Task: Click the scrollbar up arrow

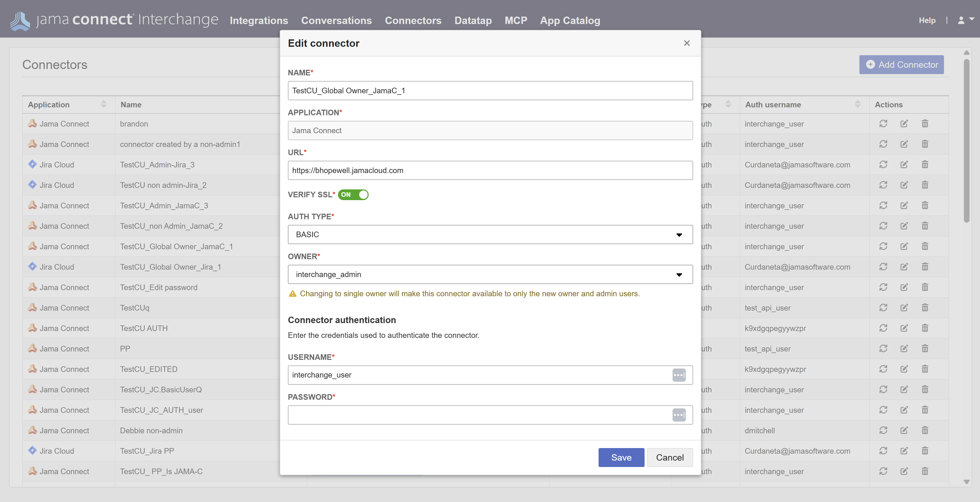Action: click(966, 52)
